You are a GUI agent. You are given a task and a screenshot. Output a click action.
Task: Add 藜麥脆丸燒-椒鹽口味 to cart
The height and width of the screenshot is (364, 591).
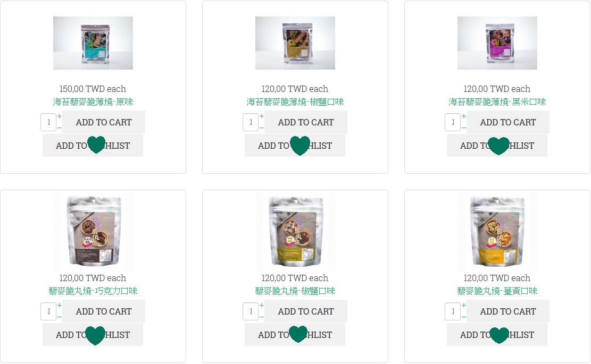pyautogui.click(x=306, y=311)
